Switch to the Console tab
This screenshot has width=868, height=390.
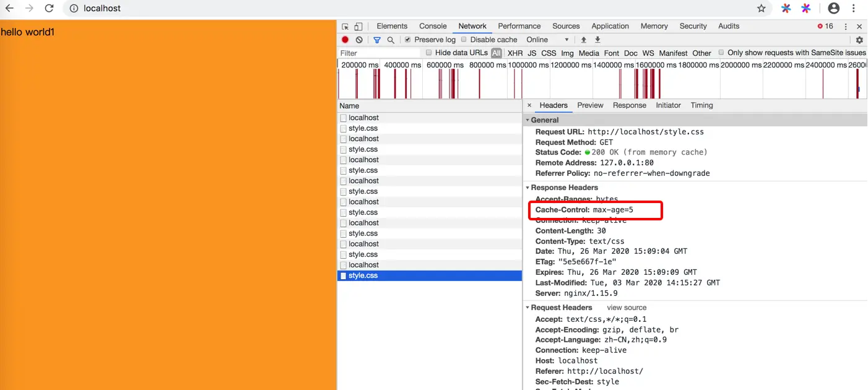point(433,26)
